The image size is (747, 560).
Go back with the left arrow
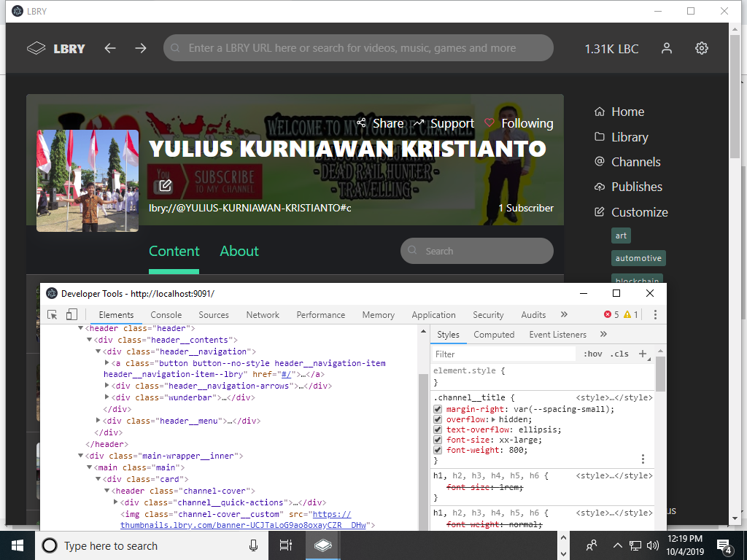click(110, 48)
